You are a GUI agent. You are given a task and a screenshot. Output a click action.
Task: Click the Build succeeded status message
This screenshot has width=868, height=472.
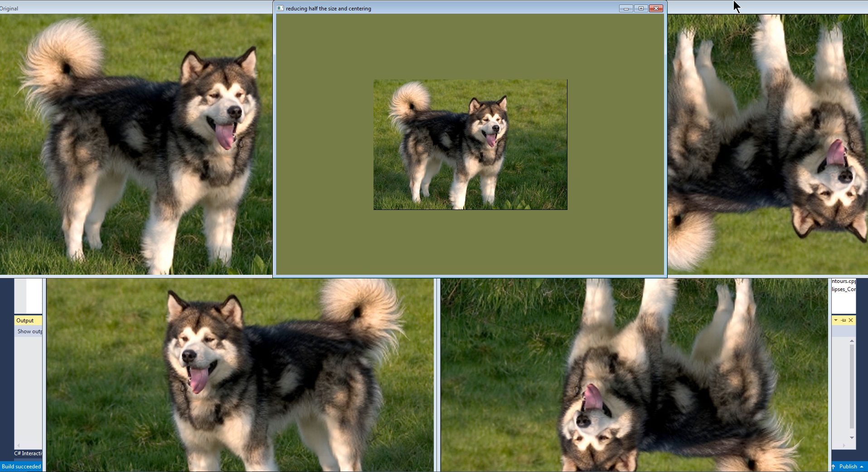pos(21,467)
